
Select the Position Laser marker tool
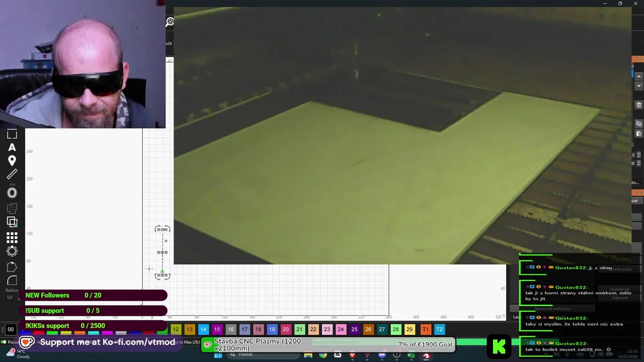pyautogui.click(x=12, y=160)
